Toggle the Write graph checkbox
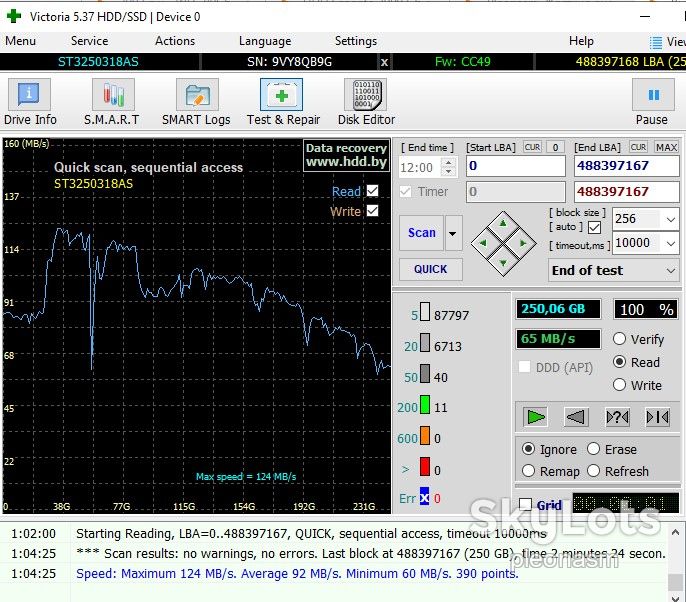This screenshot has height=602, width=686. click(372, 211)
